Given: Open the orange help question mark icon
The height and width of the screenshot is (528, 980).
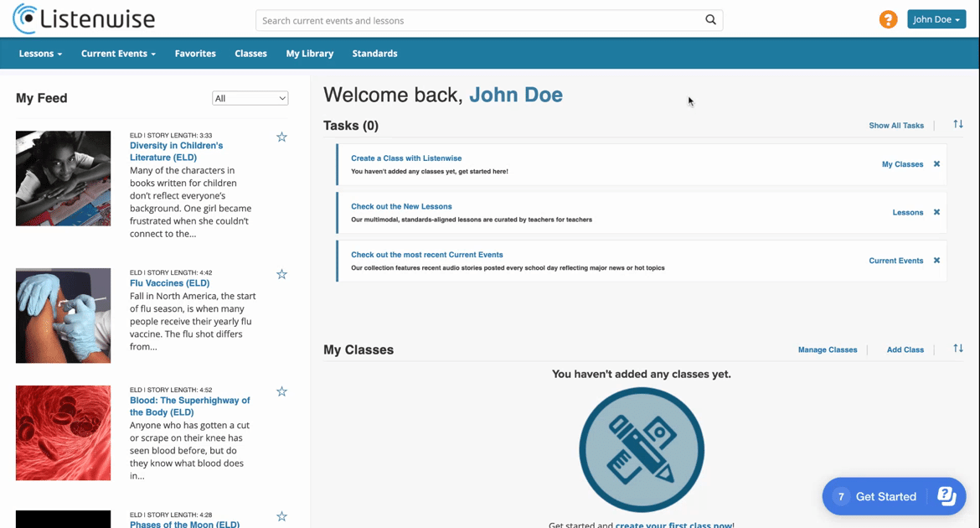Looking at the screenshot, I should coord(888,19).
